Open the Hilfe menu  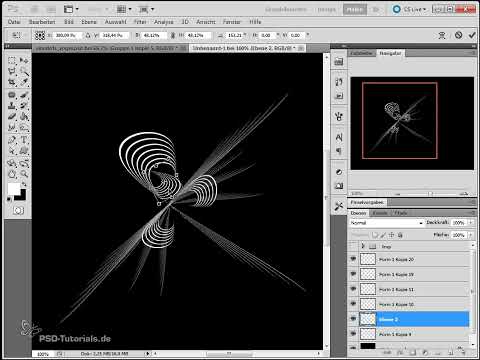pos(255,22)
